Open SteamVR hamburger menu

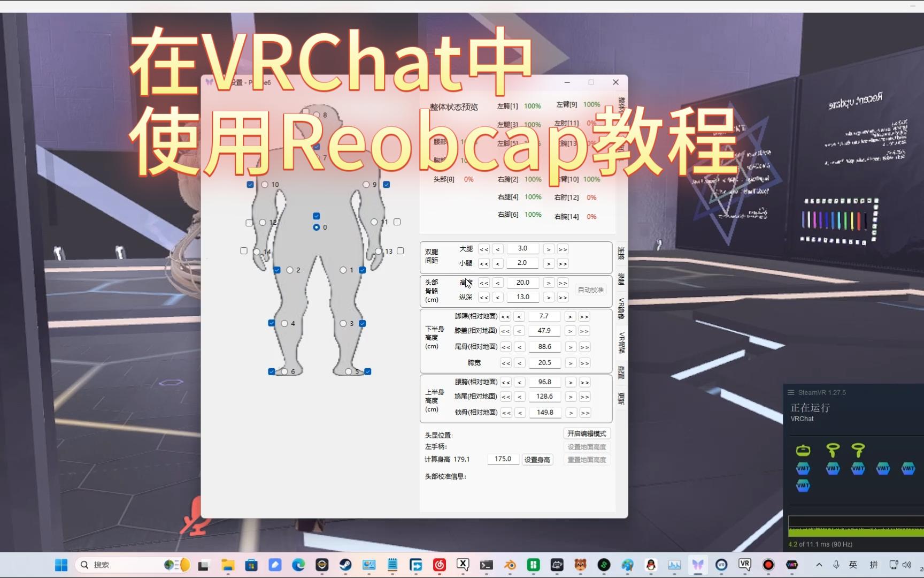pyautogui.click(x=791, y=392)
